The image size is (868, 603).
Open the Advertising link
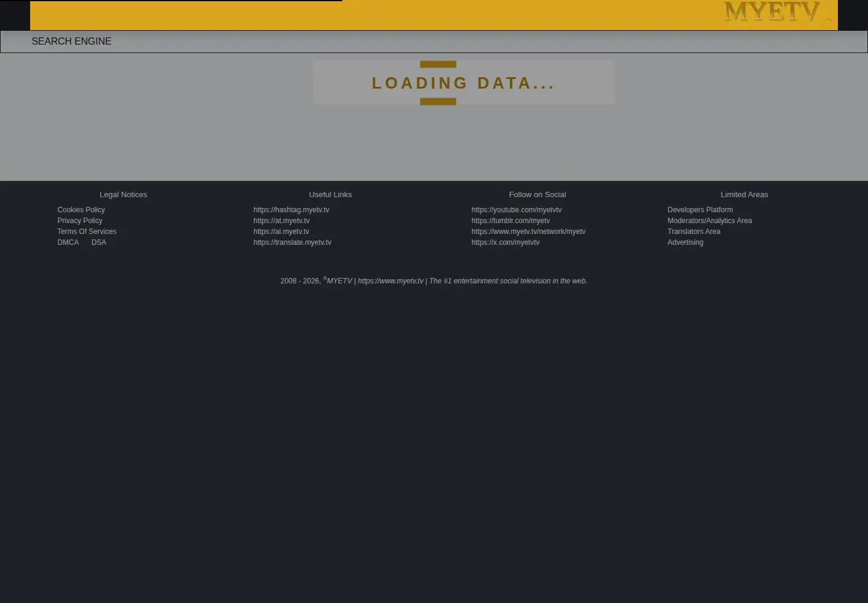[x=685, y=242]
